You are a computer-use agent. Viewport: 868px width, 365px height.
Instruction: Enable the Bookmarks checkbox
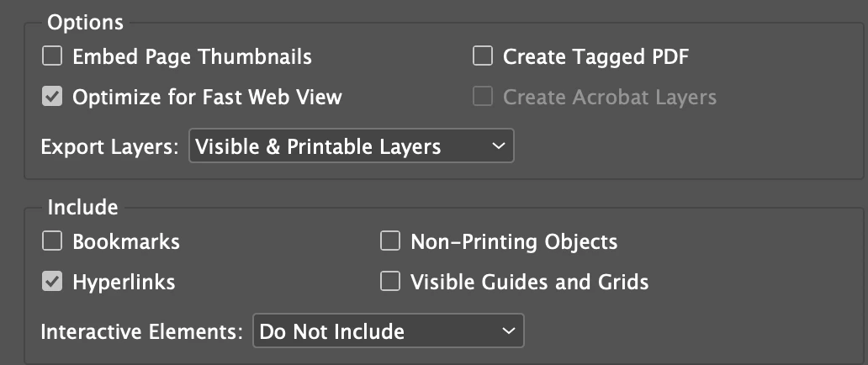(x=52, y=242)
